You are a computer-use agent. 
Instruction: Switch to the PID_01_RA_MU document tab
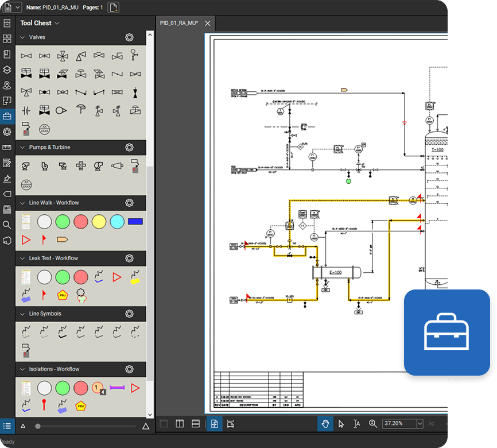[179, 24]
